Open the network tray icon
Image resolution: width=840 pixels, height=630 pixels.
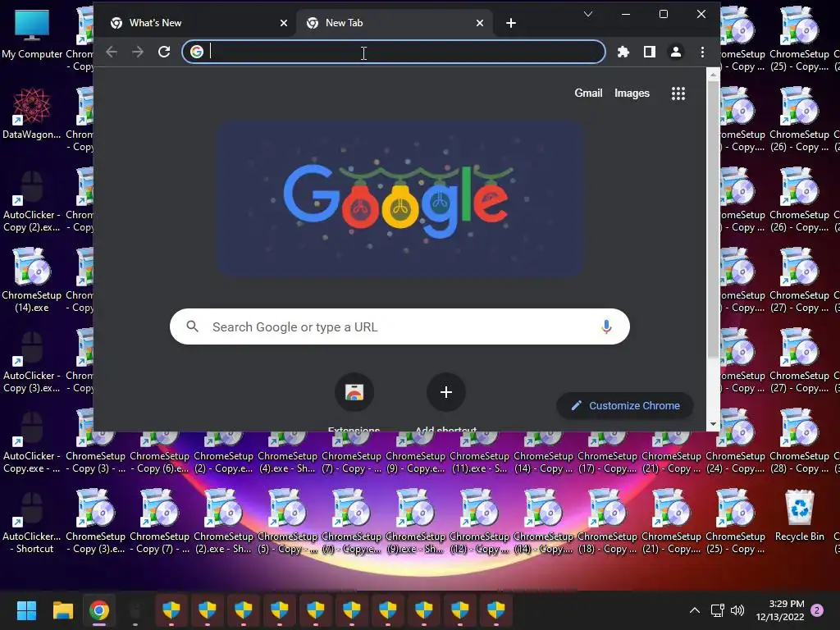coord(717,610)
